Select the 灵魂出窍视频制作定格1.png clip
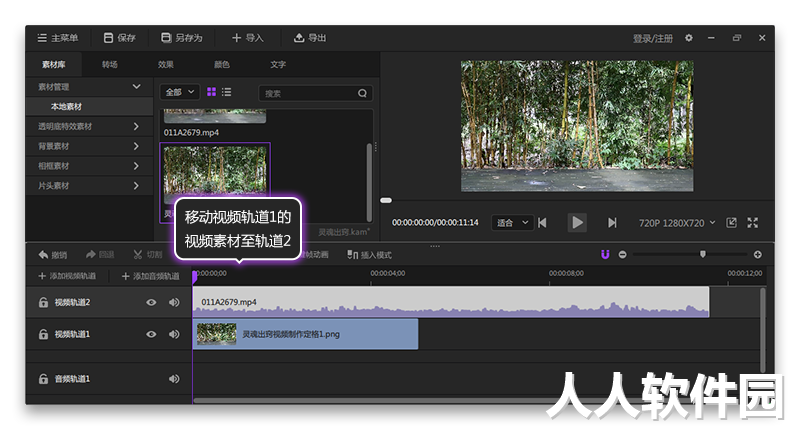Screen dimensions: 800x430 306,334
